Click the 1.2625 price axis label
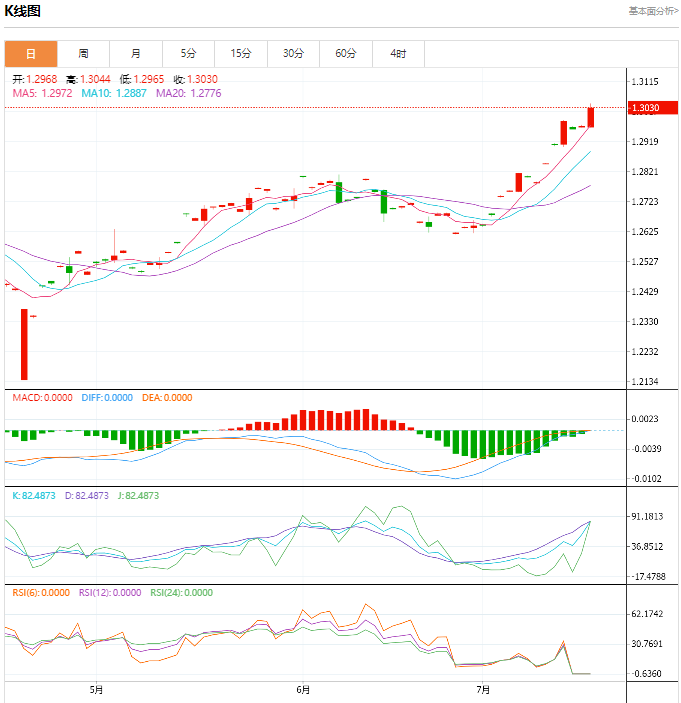Viewport: 681px width, 703px height. (645, 232)
